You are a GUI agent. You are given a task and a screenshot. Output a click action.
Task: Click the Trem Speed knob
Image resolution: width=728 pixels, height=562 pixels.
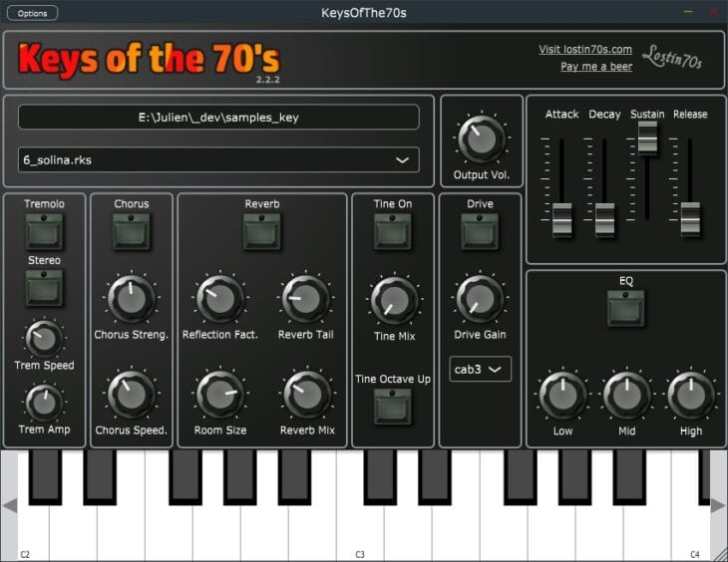(44, 339)
